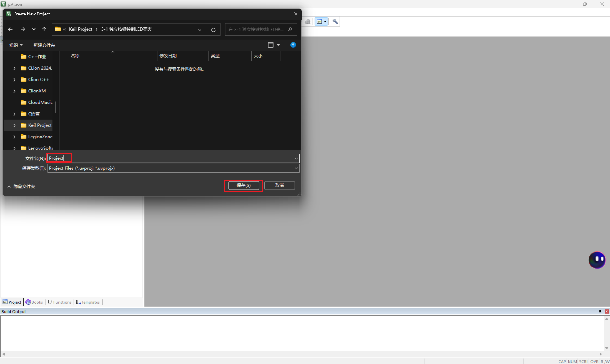Click the 取消 cancel button
This screenshot has width=610, height=364.
279,185
